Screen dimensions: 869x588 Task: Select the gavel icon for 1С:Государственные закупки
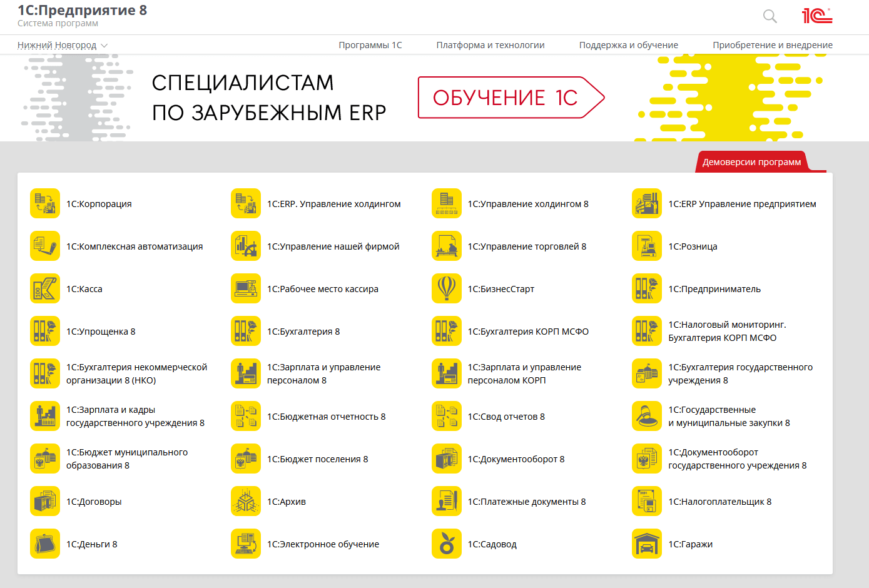(647, 417)
